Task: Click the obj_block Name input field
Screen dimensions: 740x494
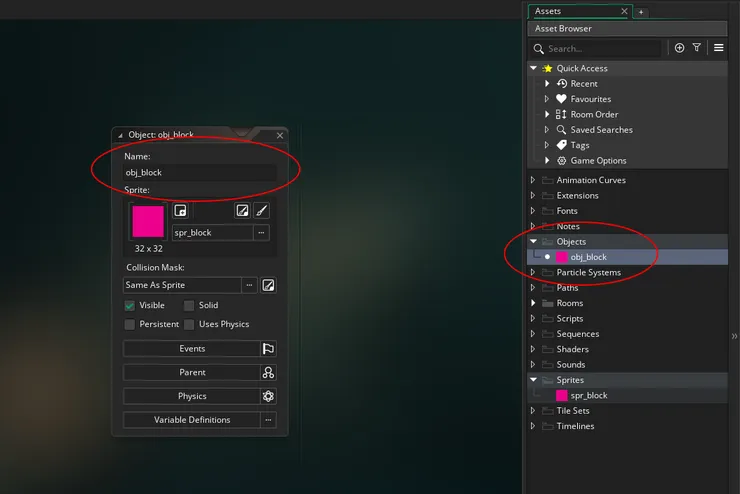Action: click(x=200, y=173)
